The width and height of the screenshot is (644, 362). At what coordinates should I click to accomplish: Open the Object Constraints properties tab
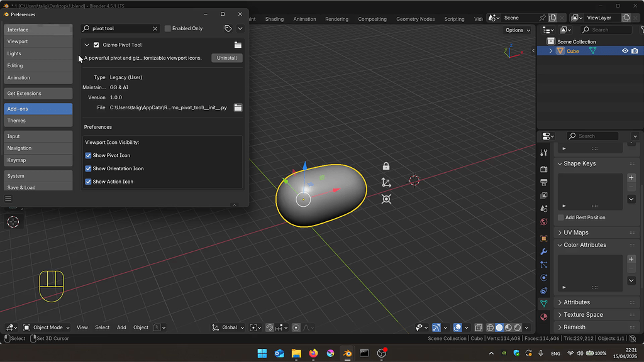(x=544, y=290)
